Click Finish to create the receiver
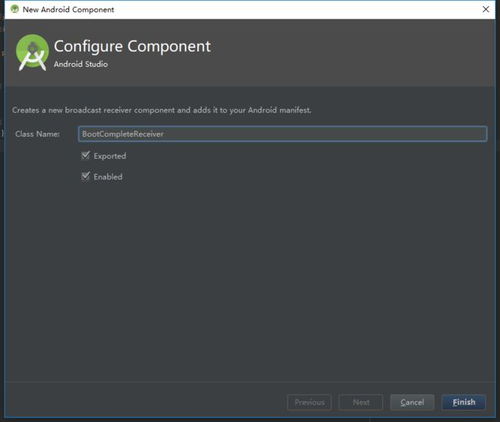Image resolution: width=500 pixels, height=422 pixels. point(464,402)
